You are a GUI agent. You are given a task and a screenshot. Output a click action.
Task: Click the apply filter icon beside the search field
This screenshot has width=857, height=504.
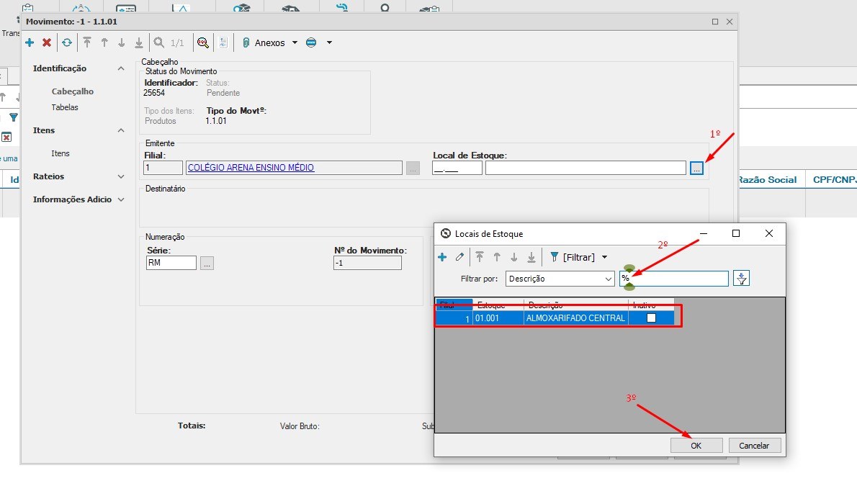741,278
